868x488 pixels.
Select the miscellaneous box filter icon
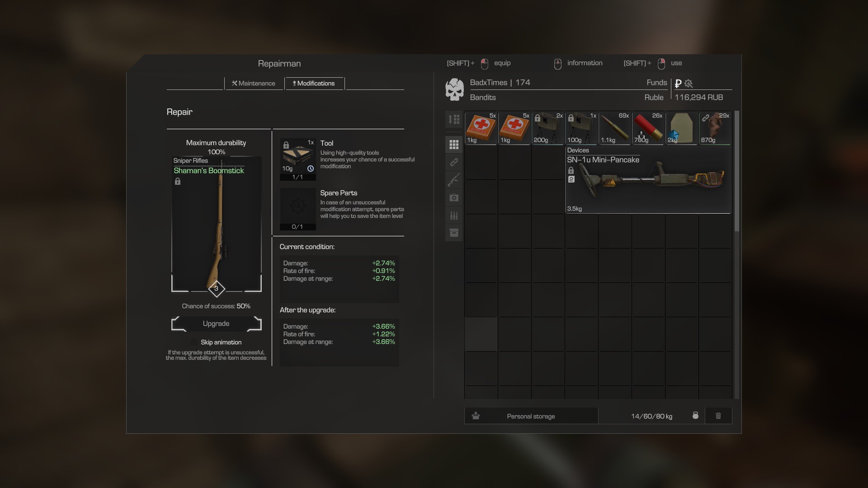[454, 233]
